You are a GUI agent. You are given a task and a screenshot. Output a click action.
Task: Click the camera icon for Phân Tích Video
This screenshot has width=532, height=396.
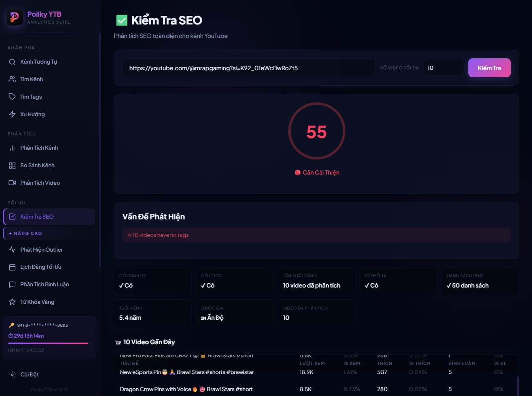12,183
